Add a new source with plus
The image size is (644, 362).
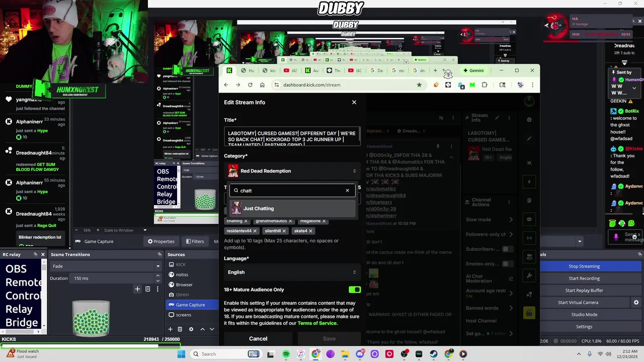click(170, 329)
